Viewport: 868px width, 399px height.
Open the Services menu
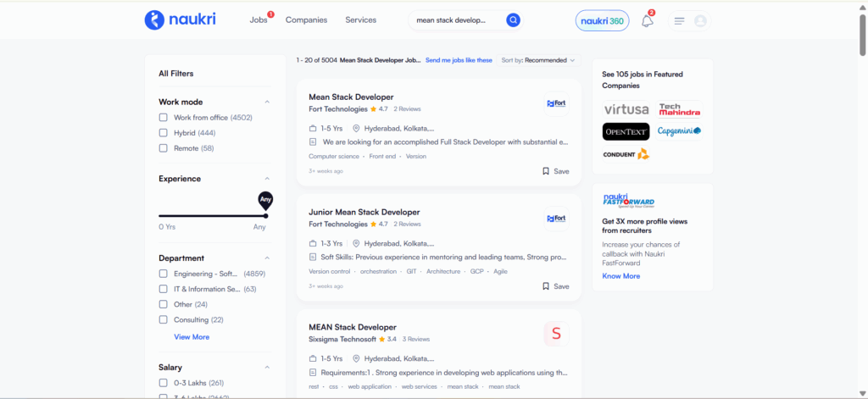361,20
